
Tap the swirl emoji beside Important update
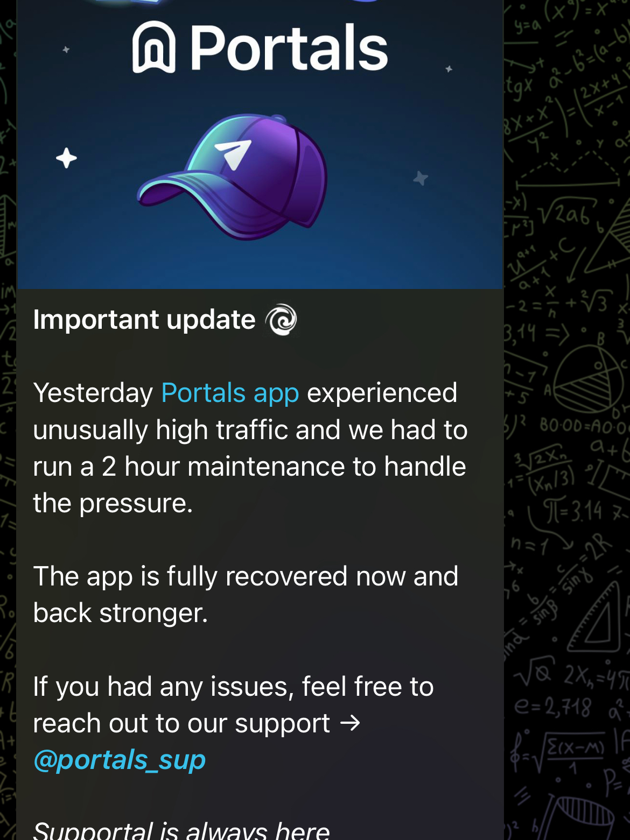click(x=281, y=320)
